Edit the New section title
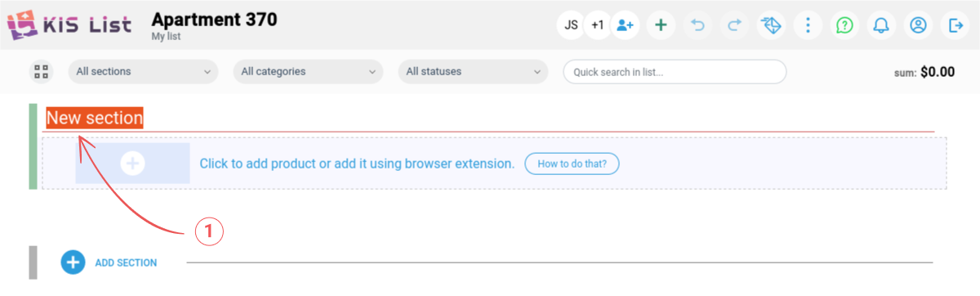980x296 pixels. [x=95, y=119]
